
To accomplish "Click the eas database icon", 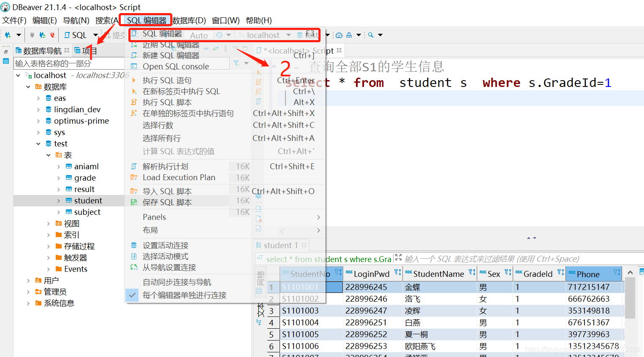I will tap(49, 98).
